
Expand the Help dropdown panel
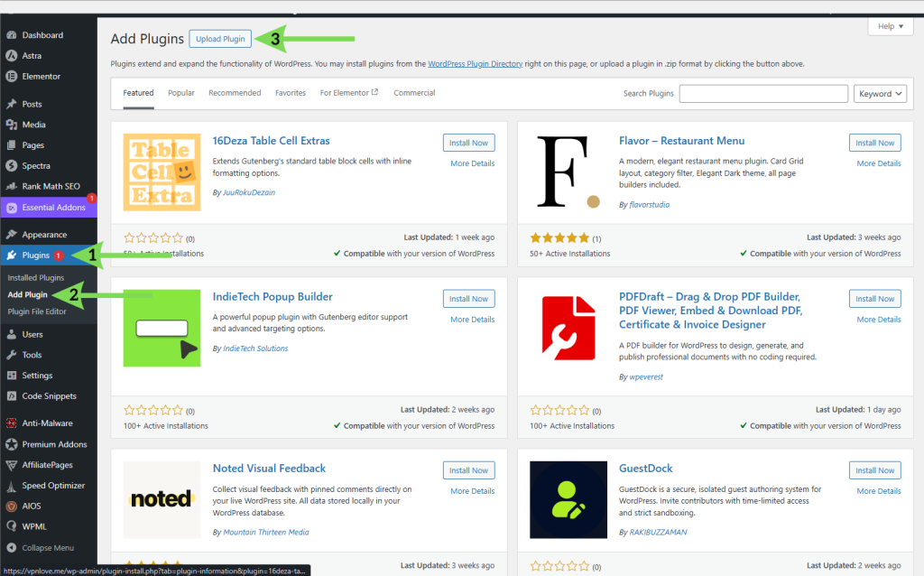891,26
